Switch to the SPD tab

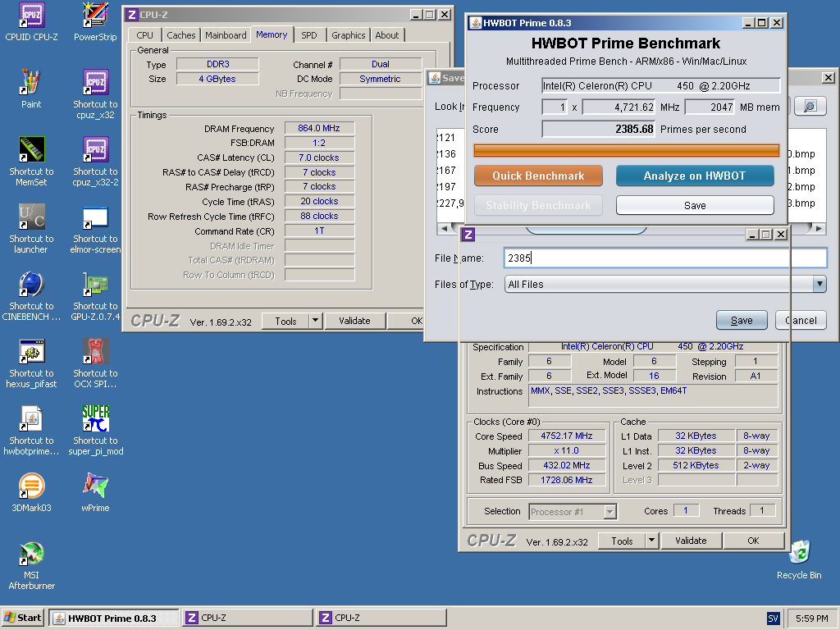point(309,34)
